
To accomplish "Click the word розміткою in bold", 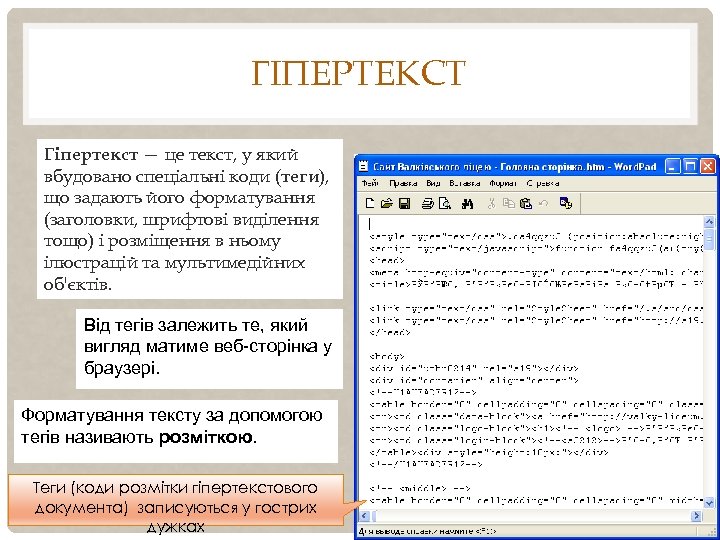I will click(206, 437).
